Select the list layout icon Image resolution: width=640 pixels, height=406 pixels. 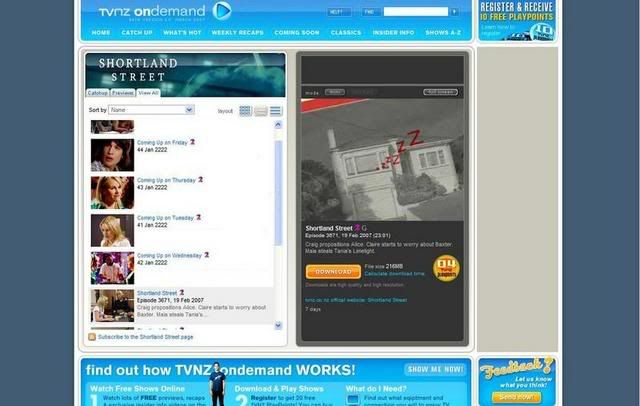pos(276,111)
